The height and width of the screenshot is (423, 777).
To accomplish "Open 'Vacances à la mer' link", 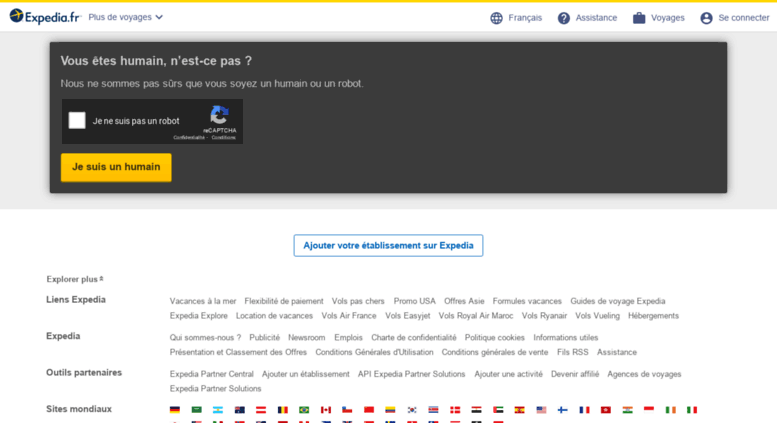I will pyautogui.click(x=203, y=301).
